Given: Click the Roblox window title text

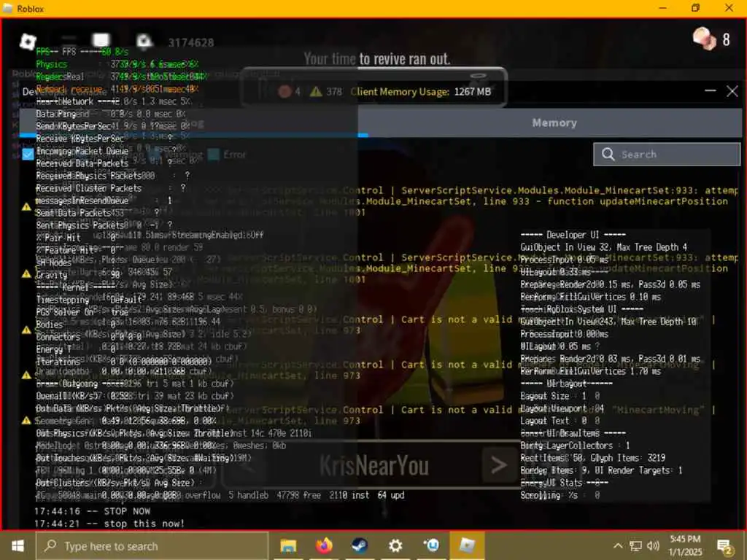Looking at the screenshot, I should [x=31, y=9].
